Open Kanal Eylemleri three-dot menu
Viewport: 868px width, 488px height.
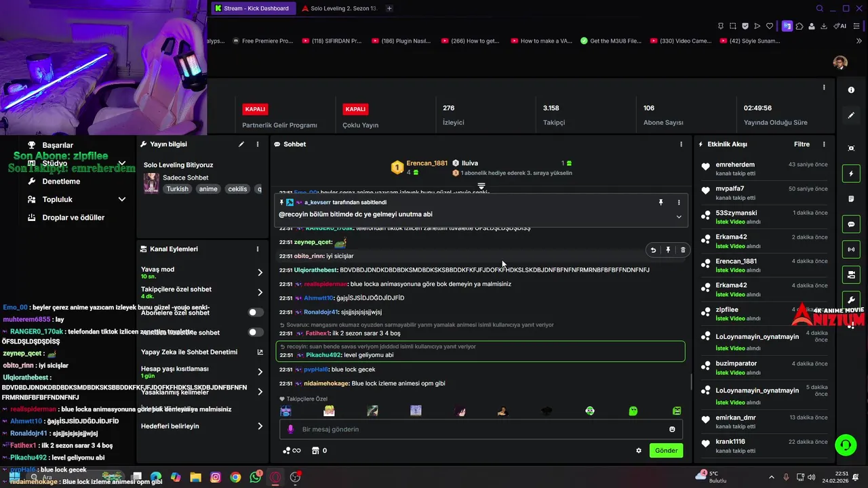pyautogui.click(x=258, y=249)
